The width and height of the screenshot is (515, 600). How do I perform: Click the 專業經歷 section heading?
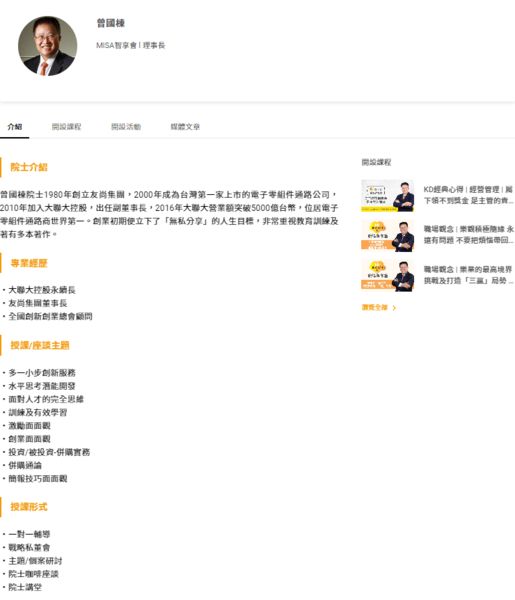pyautogui.click(x=29, y=263)
